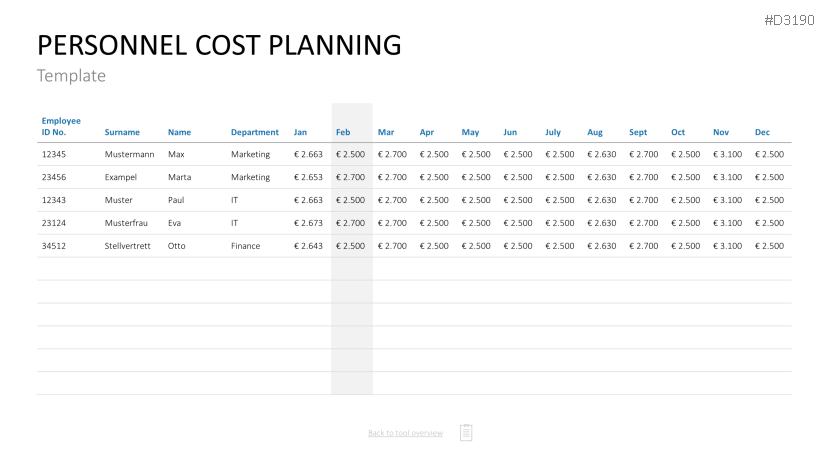This screenshot has width=829, height=466.
Task: Click the Mustermann surname cell
Action: pos(129,155)
